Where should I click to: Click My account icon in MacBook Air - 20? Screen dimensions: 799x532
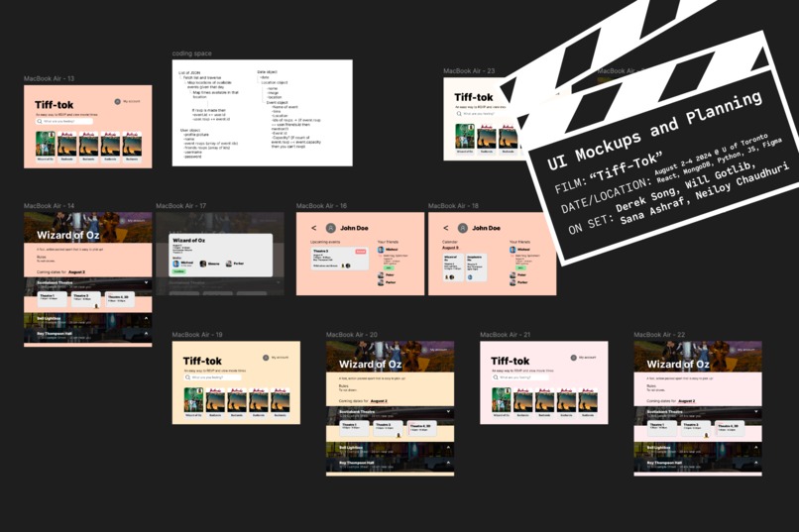pyautogui.click(x=424, y=350)
